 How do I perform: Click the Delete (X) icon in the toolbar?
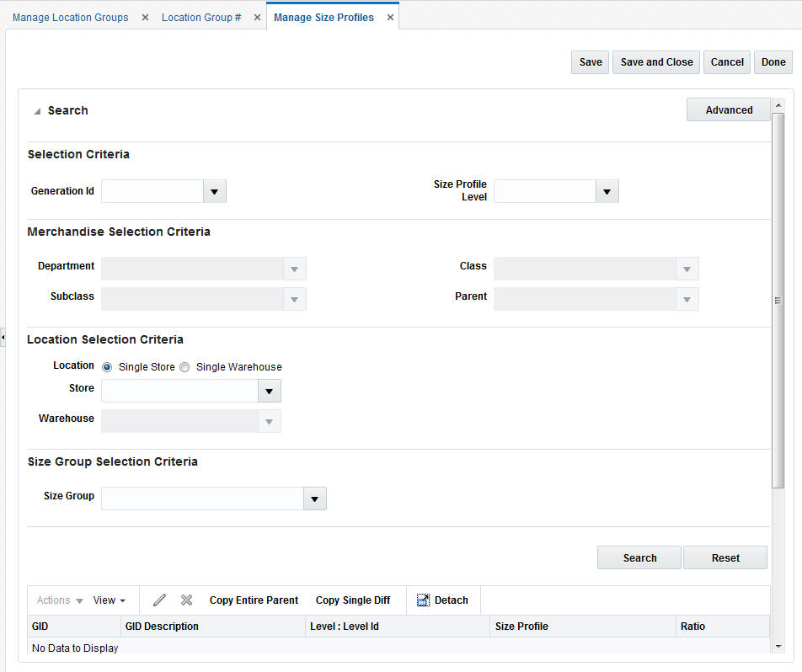[x=186, y=600]
